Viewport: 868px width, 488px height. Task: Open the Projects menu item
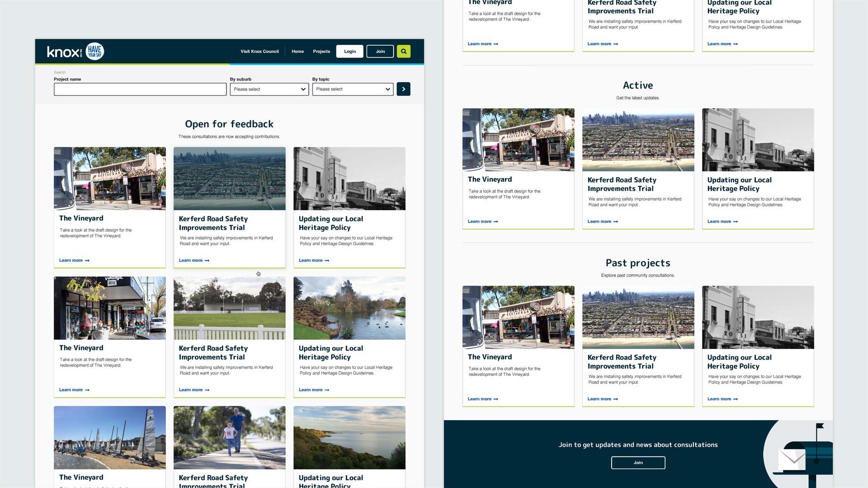[321, 52]
